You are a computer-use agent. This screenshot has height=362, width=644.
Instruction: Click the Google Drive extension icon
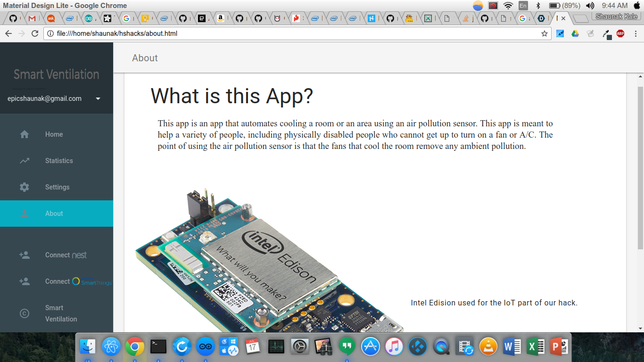pyautogui.click(x=575, y=33)
